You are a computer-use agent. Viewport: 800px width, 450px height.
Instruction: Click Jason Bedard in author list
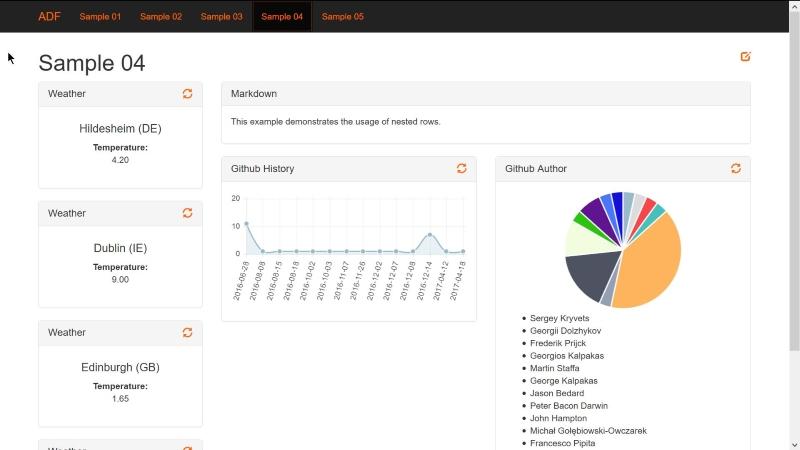click(557, 393)
